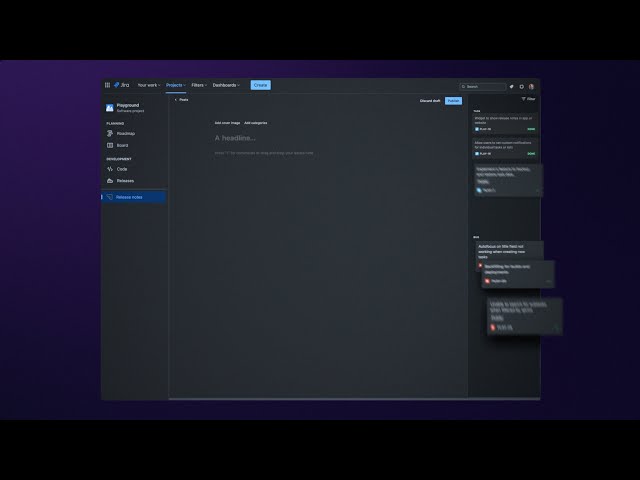Select Release notes in sidebar
Viewport: 640px width, 480px height.
tap(134, 197)
